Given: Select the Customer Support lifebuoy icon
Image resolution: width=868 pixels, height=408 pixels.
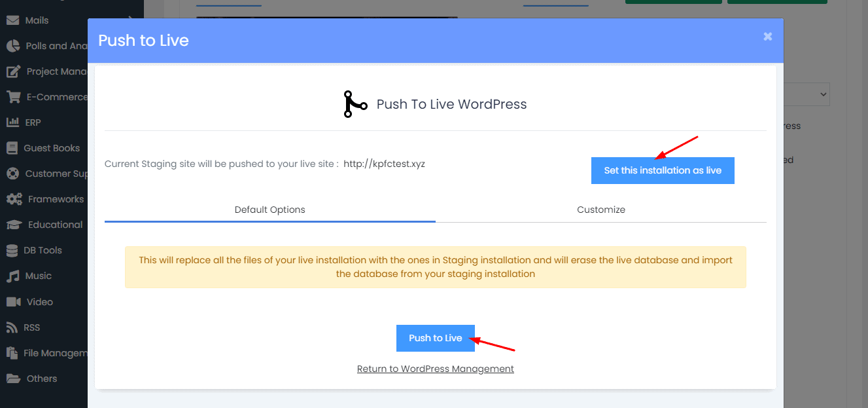Looking at the screenshot, I should coord(12,174).
